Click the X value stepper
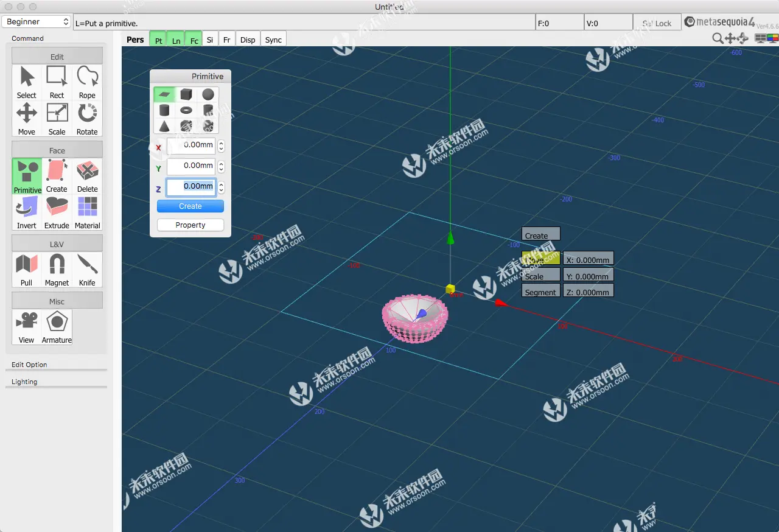Viewport: 779px width, 532px height. 221,146
